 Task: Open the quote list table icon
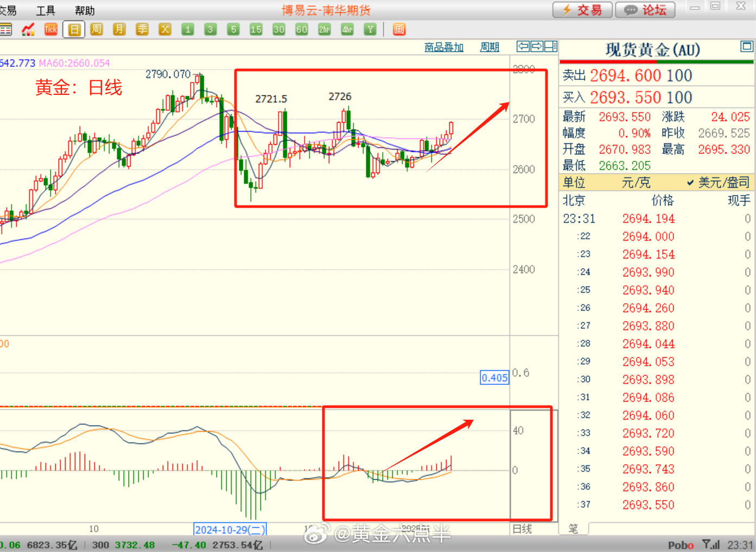[5, 29]
